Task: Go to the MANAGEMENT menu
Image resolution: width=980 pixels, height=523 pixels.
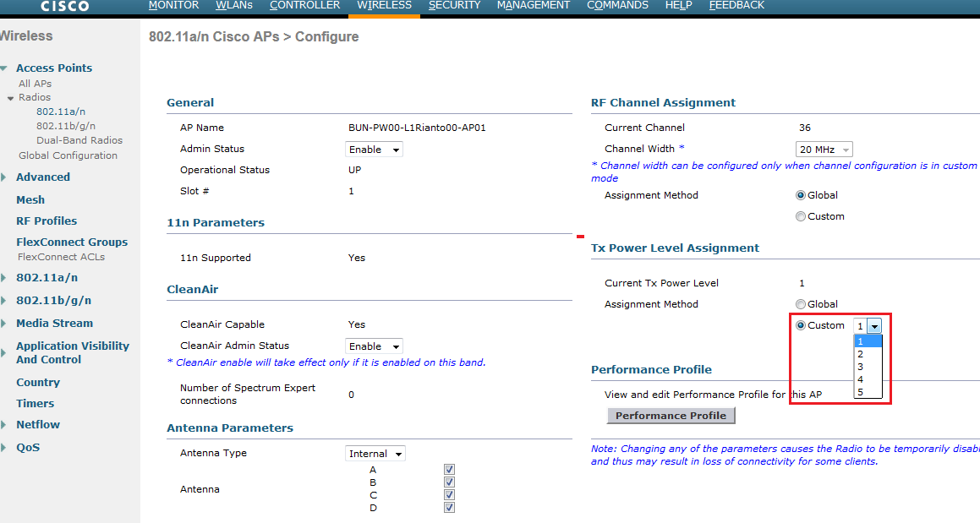Action: pyautogui.click(x=533, y=6)
